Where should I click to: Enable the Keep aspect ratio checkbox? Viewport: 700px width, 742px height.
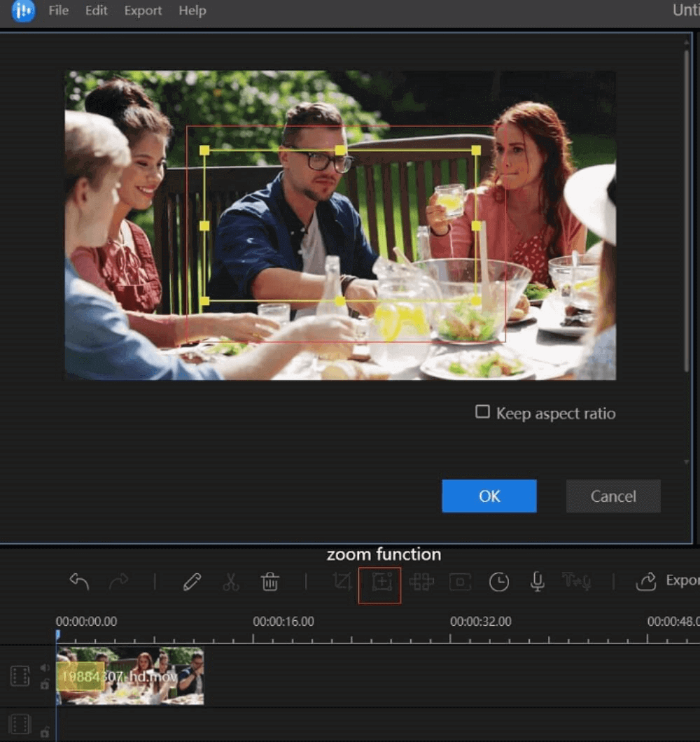pyautogui.click(x=482, y=413)
